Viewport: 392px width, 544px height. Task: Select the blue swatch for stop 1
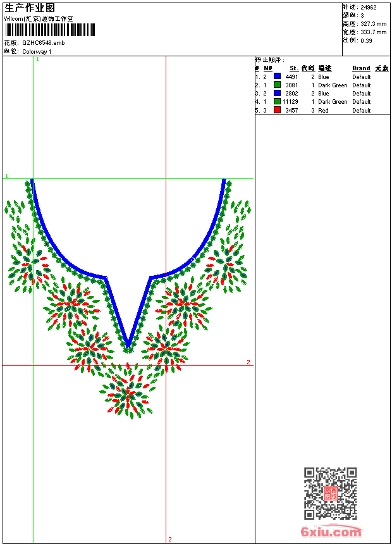pos(277,77)
